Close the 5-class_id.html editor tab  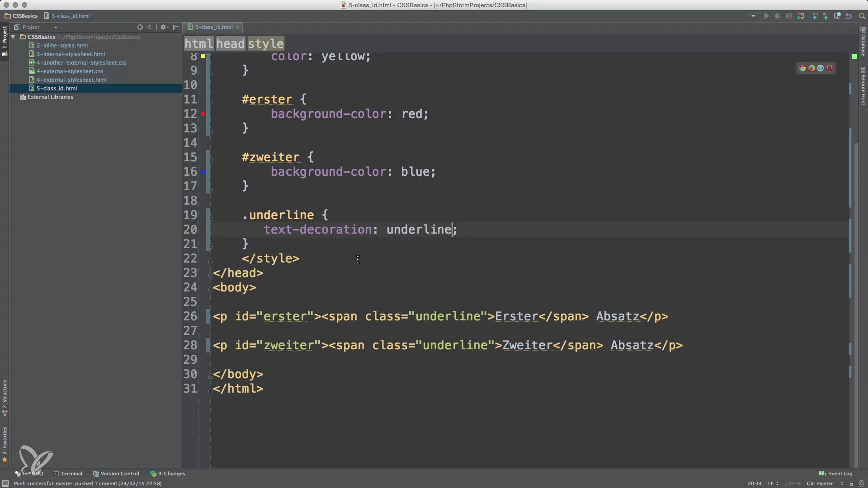point(237,27)
